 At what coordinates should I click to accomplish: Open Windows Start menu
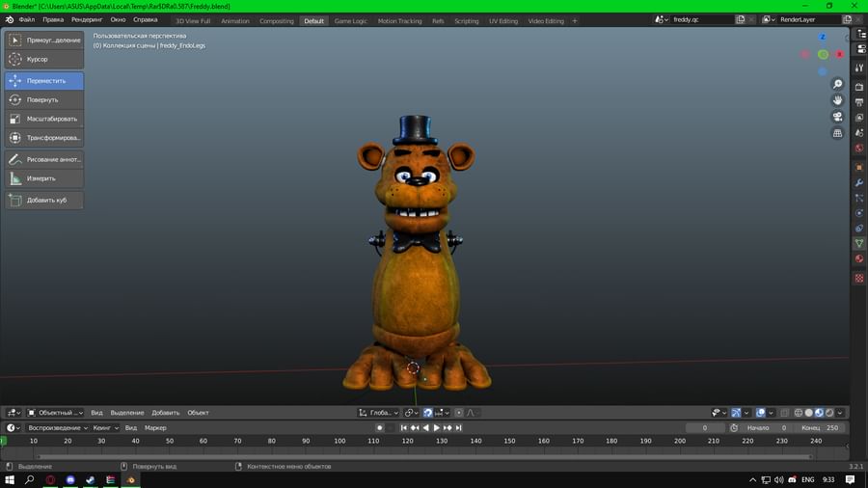(10, 479)
